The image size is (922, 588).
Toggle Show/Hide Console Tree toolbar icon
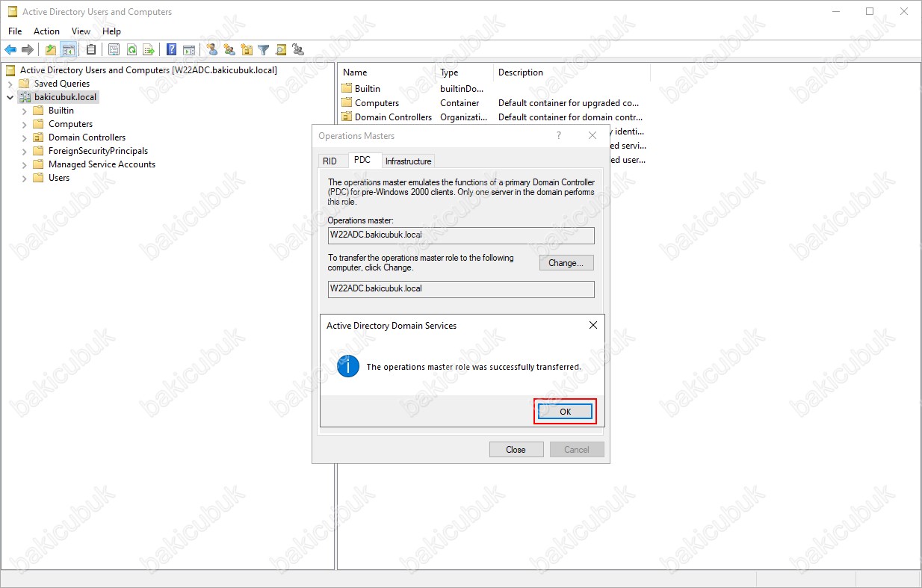pos(68,50)
